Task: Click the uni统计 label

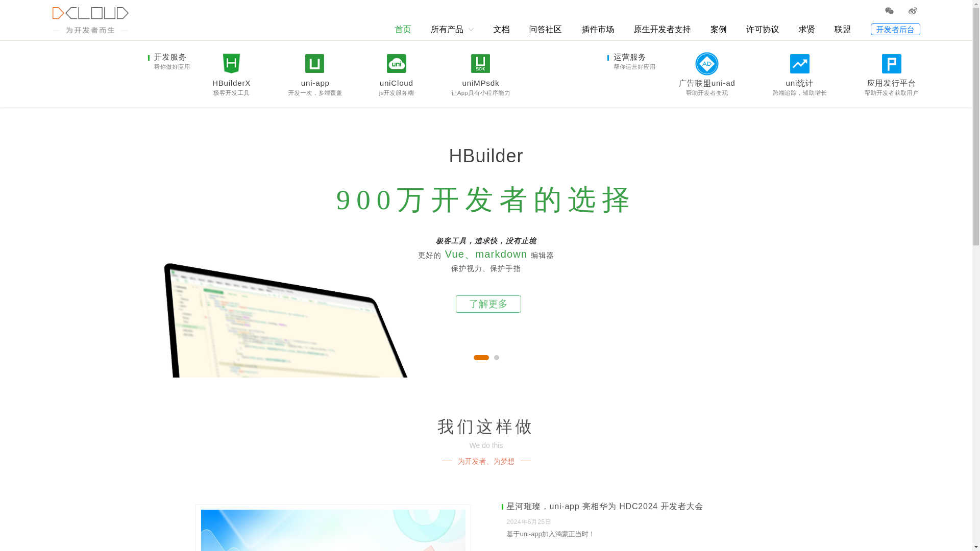Action: (800, 83)
